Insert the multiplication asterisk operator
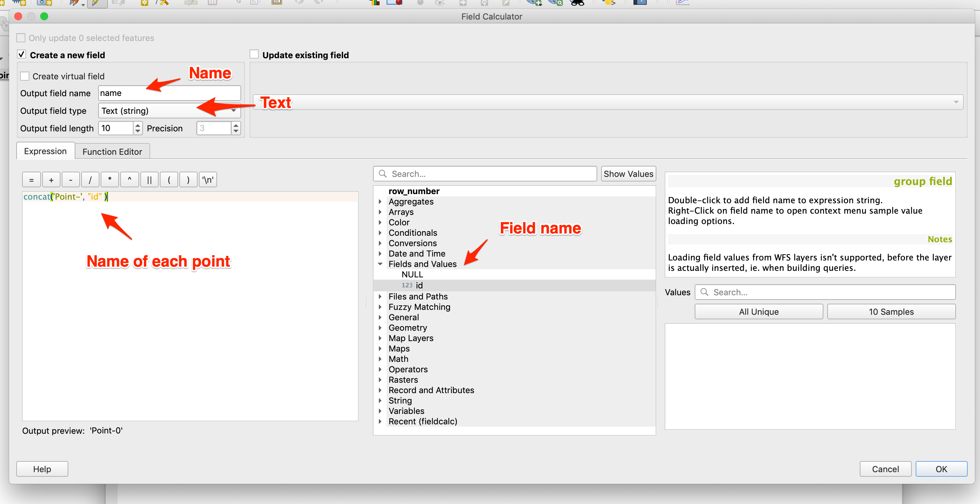 110,180
